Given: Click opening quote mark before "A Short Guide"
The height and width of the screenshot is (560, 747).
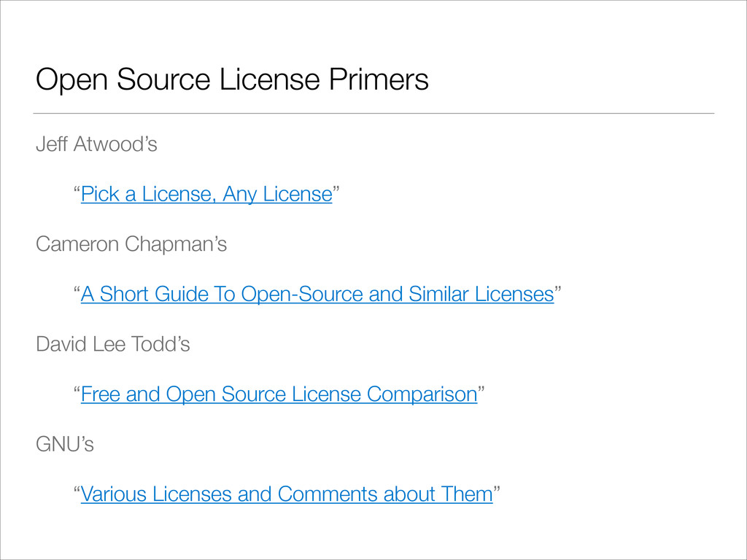Looking at the screenshot, I should pos(77,289).
